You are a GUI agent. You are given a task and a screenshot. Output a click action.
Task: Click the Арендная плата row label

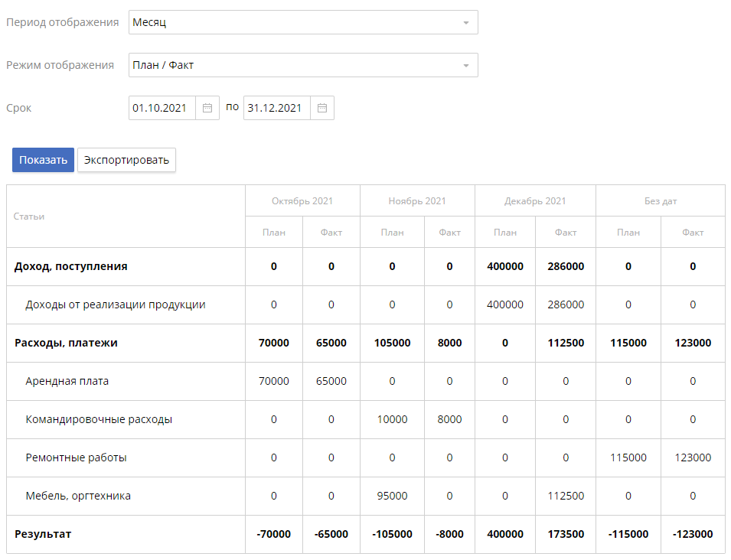point(67,382)
